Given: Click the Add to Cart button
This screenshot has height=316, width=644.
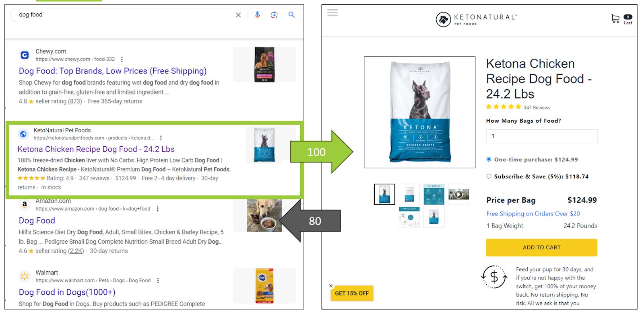Looking at the screenshot, I should coord(541,248).
